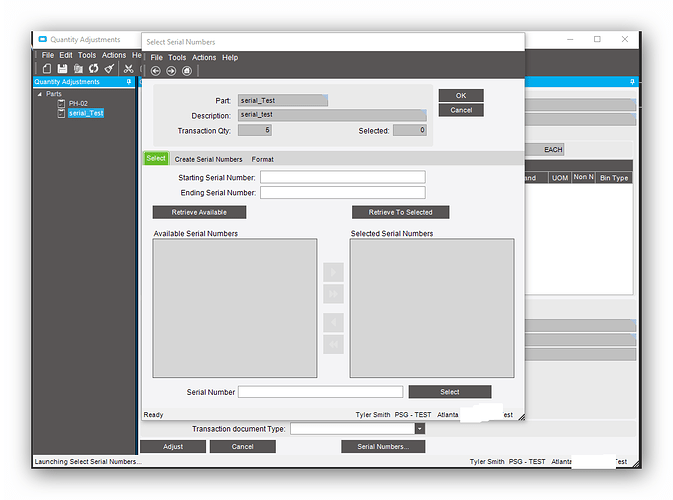This screenshot has width=673, height=500.
Task: Select PH-02 in the Parts tree
Action: [78, 103]
